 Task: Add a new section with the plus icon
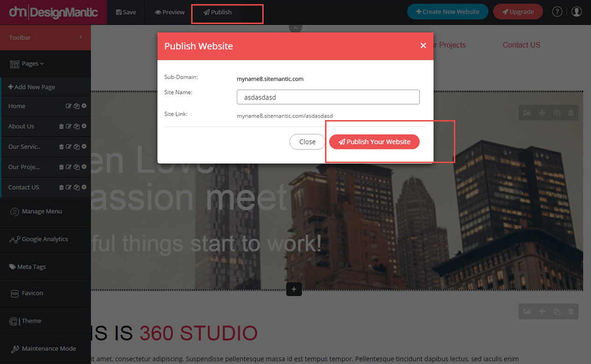pos(294,289)
